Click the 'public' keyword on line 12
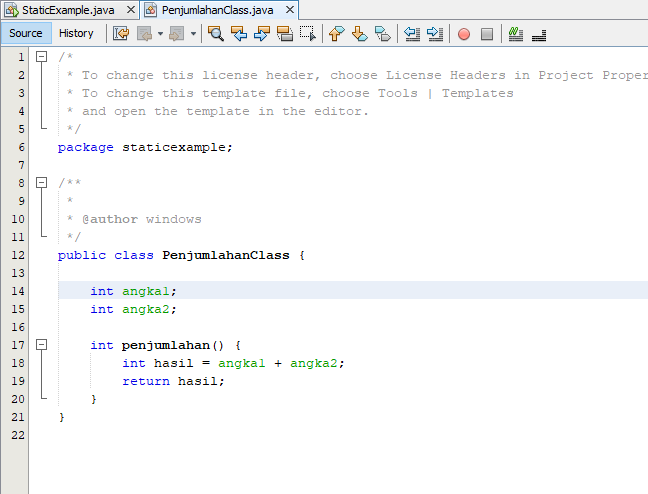Image resolution: width=648 pixels, height=494 pixels. click(x=82, y=255)
